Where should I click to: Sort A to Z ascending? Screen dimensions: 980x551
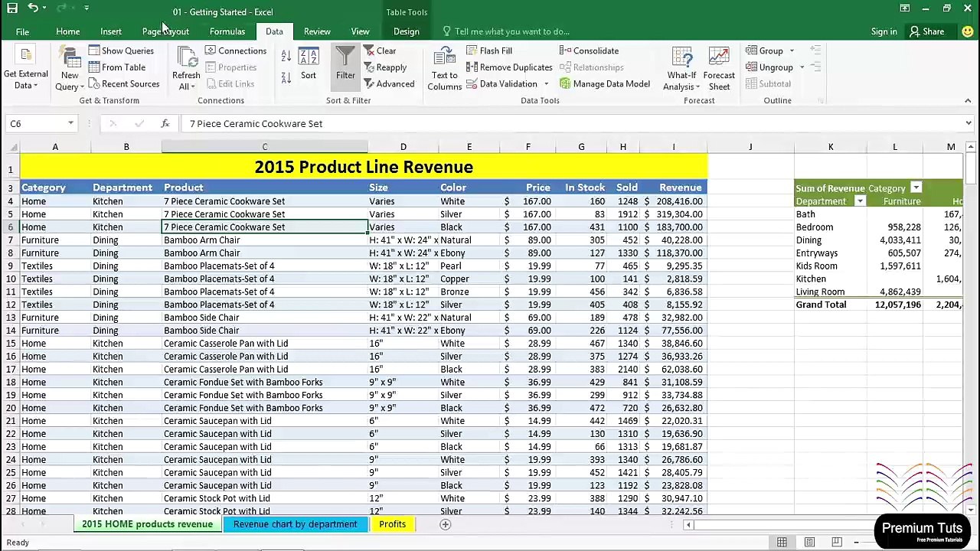[286, 56]
